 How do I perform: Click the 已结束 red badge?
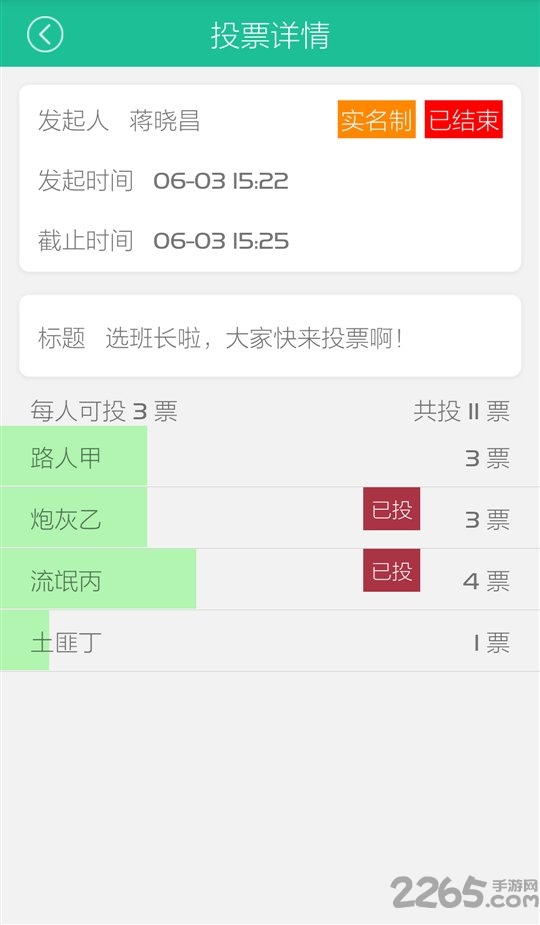click(x=463, y=120)
